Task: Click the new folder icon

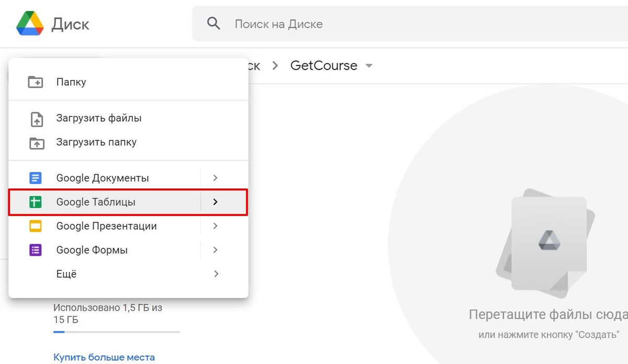Action: 36,82
